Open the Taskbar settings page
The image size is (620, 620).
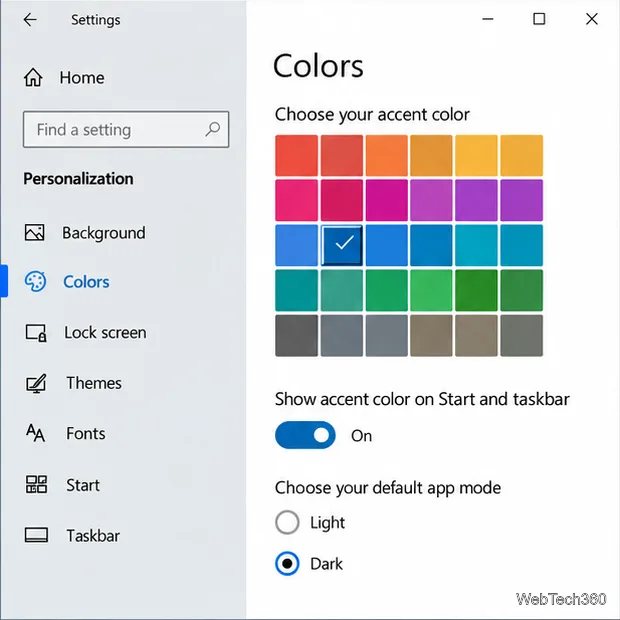pyautogui.click(x=93, y=536)
